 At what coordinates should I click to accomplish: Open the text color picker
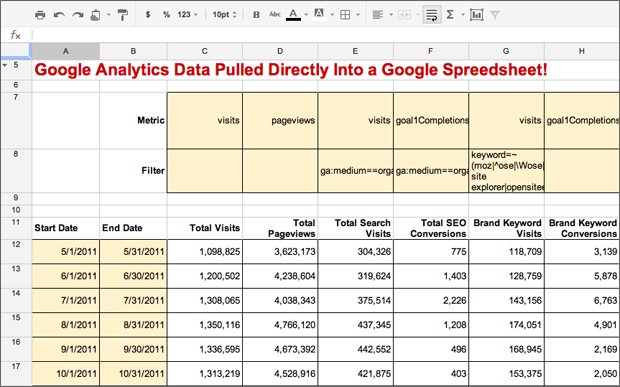(293, 15)
